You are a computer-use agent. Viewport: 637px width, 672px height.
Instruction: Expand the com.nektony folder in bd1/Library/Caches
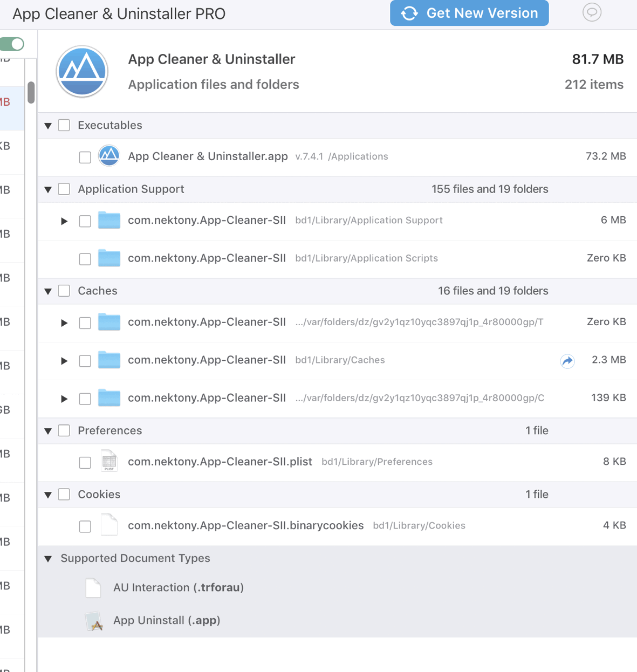pos(64,361)
